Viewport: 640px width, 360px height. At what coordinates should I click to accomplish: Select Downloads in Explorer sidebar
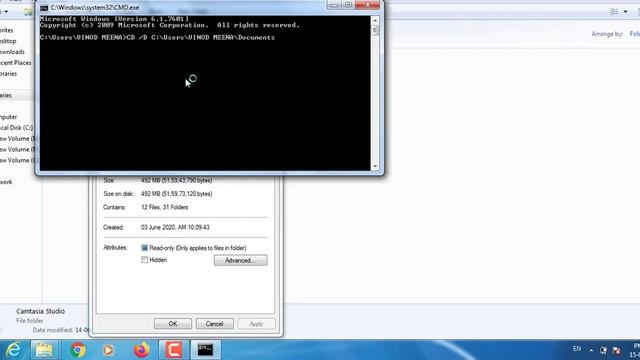point(12,52)
